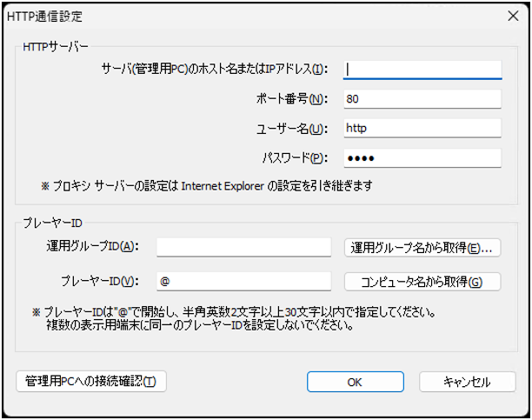Viewport: 532px width, 420px height.
Task: Click the Internet Explorer proxy note text
Action: pos(207,186)
